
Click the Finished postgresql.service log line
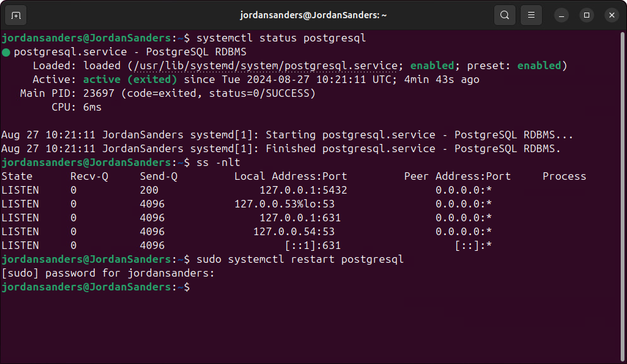(x=283, y=148)
